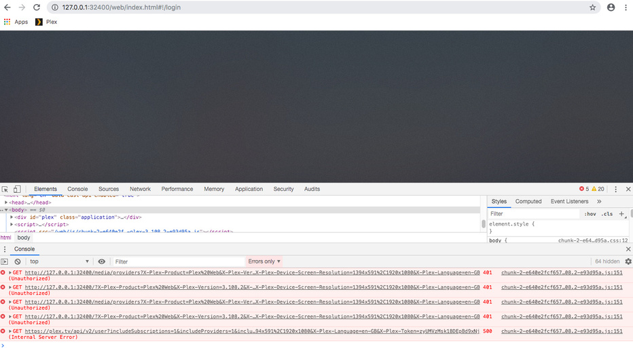
Task: Add a new style rule plus icon
Action: pyautogui.click(x=621, y=214)
